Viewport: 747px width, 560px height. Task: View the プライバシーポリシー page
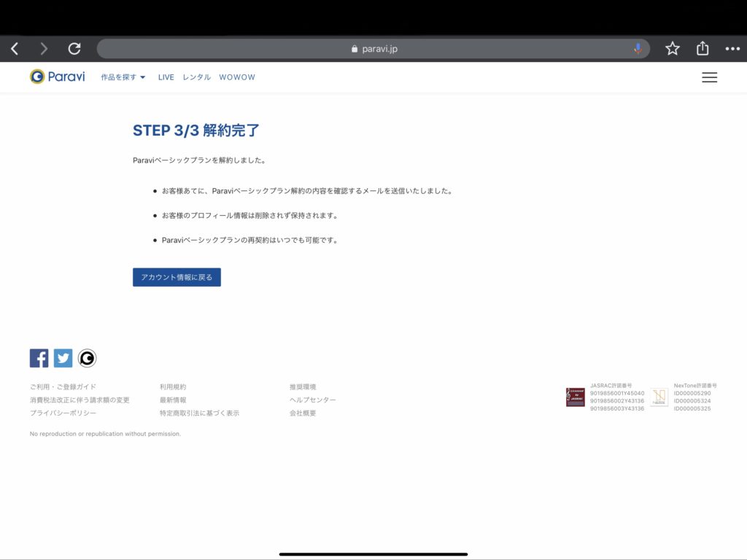(x=63, y=413)
